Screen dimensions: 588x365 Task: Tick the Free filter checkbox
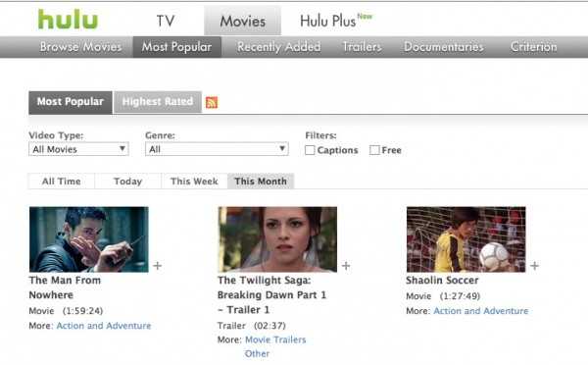[374, 150]
